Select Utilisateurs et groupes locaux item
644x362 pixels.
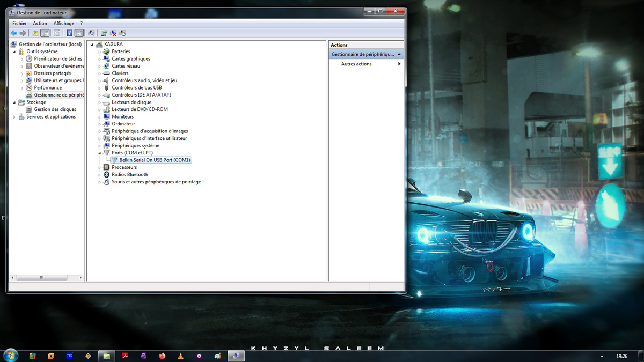click(58, 80)
